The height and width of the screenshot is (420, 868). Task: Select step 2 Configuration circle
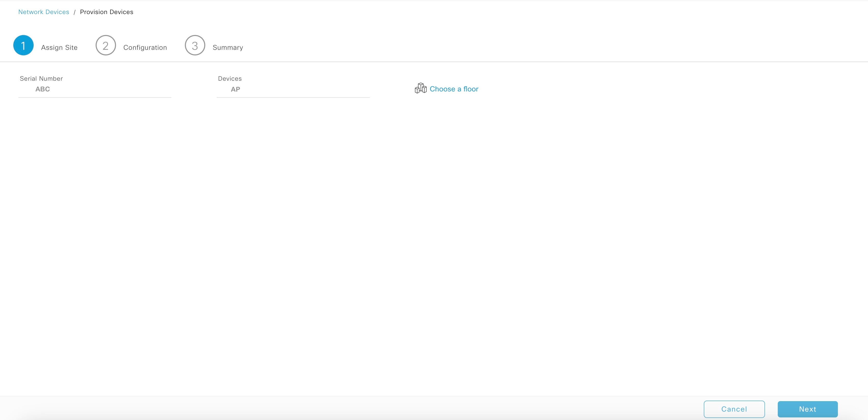(x=106, y=45)
